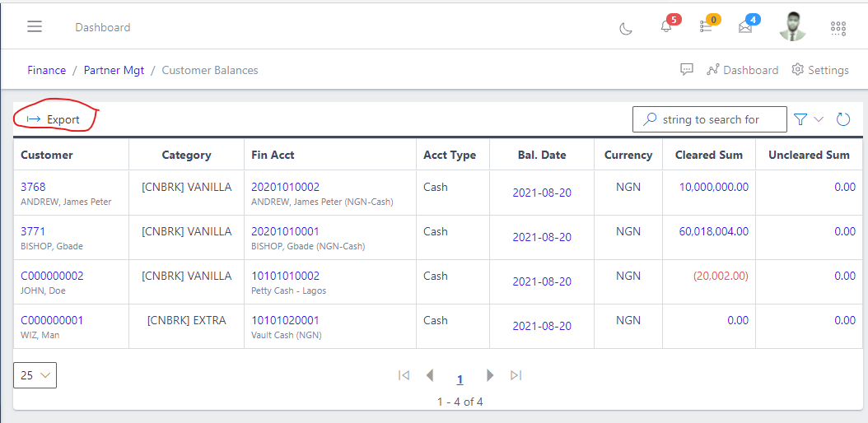Sort by the Bal. Date column header
Screen dimensions: 868x423
(x=542, y=156)
